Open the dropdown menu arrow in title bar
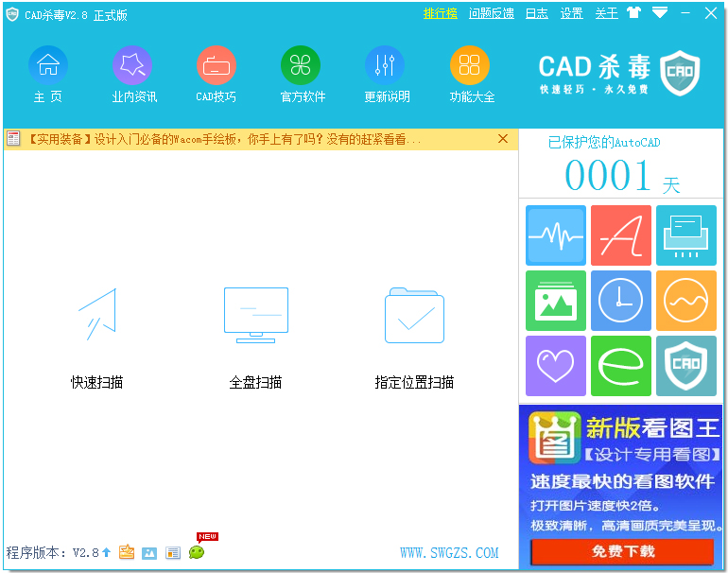Viewport: 728px width, 573px height. pyautogui.click(x=660, y=12)
